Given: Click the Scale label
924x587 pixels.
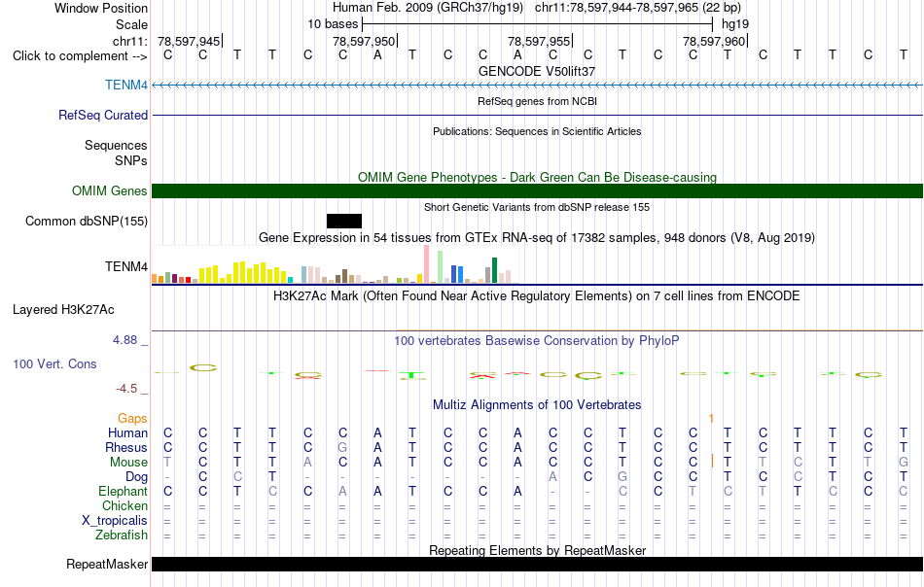Looking at the screenshot, I should [x=131, y=24].
